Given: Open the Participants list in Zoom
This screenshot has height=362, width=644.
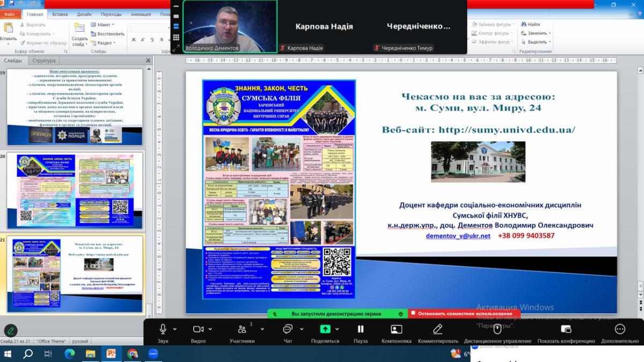Looking at the screenshot, I should (x=242, y=329).
